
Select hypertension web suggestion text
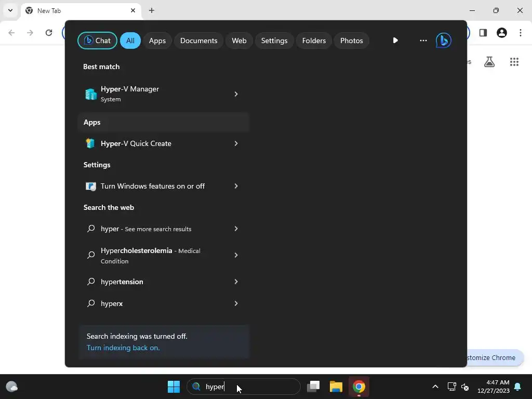pyautogui.click(x=122, y=282)
